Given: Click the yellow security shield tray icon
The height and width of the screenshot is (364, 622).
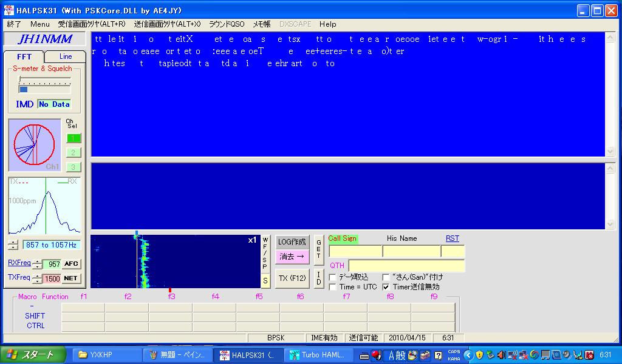Looking at the screenshot, I should tap(480, 355).
